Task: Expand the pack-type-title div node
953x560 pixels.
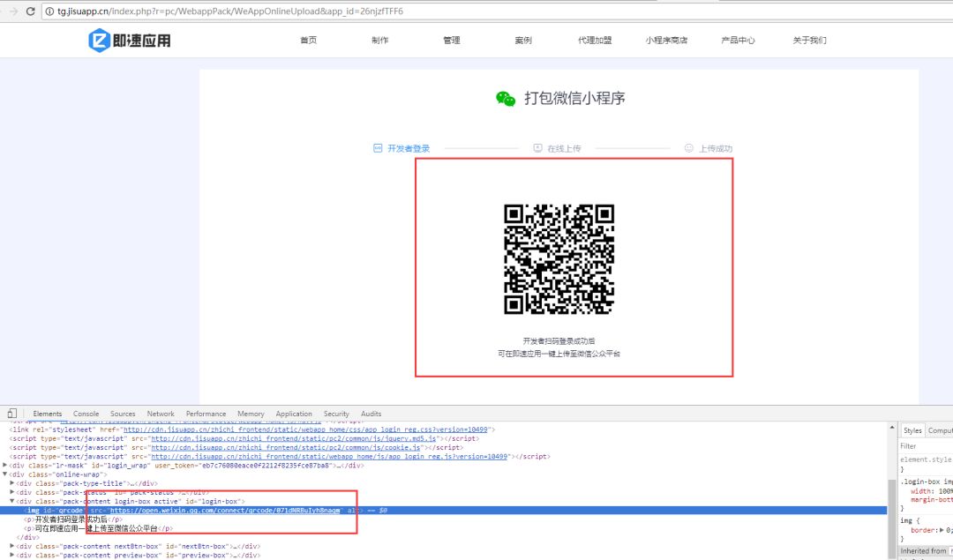Action: tap(12, 483)
